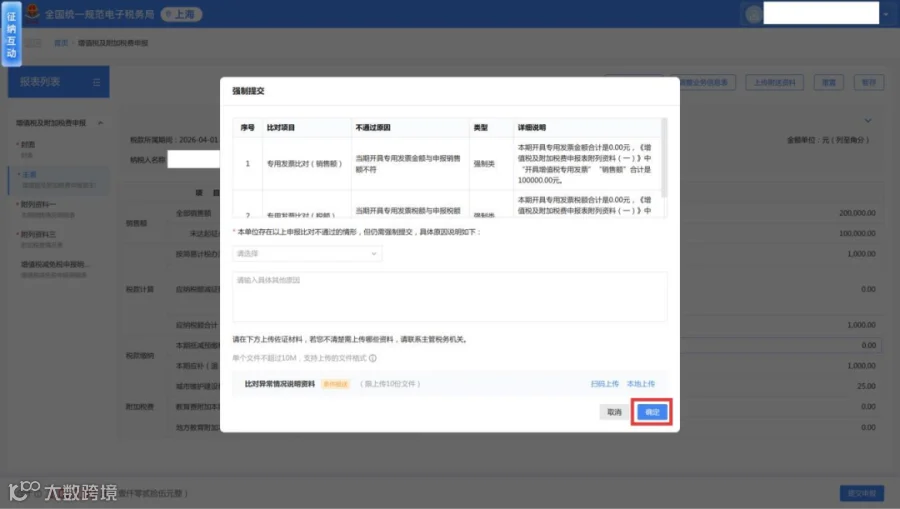Image resolution: width=900 pixels, height=509 pixels.
Task: Go to 首页 breadcrumb link
Action: pos(61,43)
